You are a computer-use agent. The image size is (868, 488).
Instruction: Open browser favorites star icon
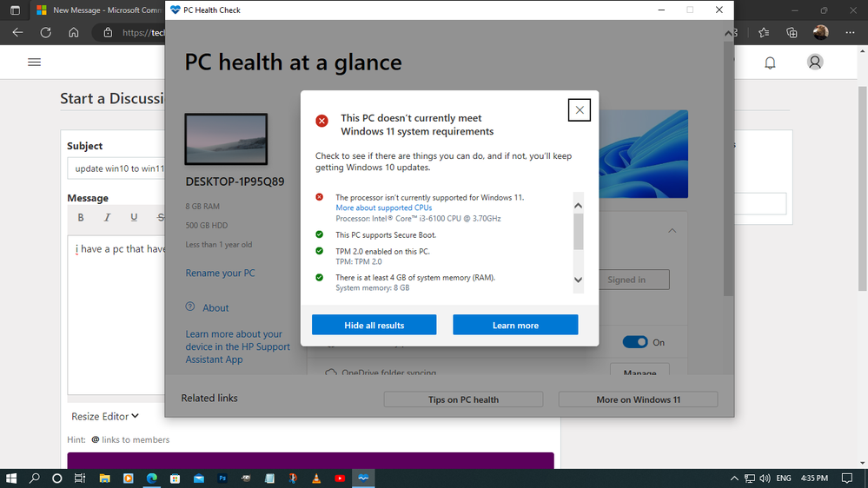point(764,33)
